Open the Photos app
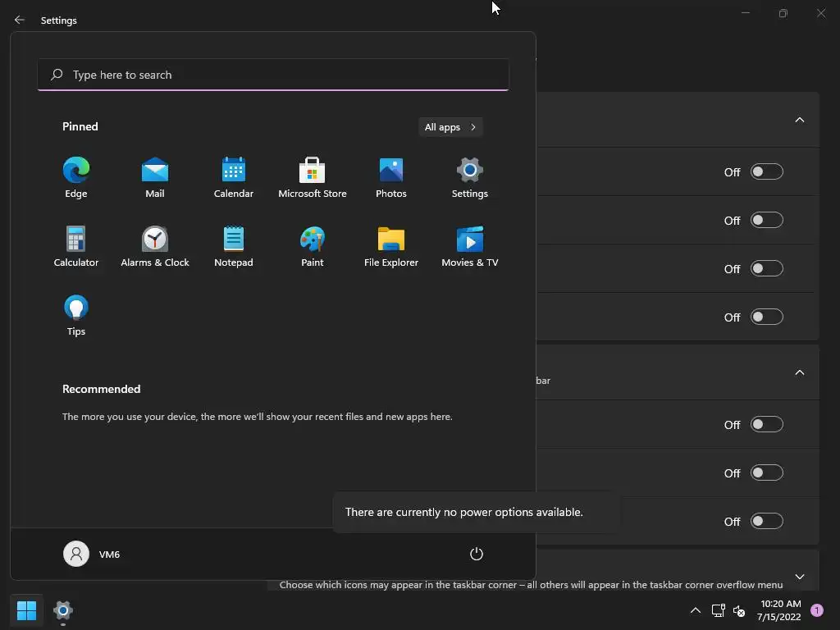This screenshot has height=630, width=840. coord(391,178)
